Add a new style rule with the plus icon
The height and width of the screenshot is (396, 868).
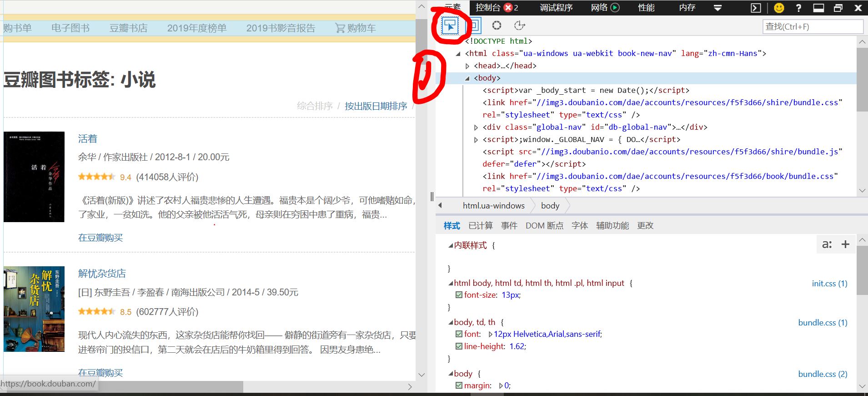845,244
